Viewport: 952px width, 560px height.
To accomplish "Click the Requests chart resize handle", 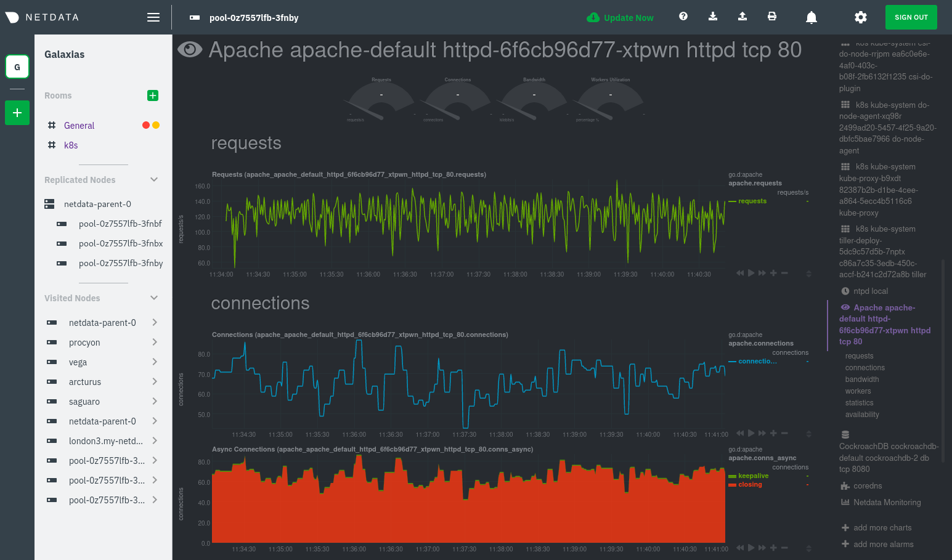I will [x=809, y=274].
